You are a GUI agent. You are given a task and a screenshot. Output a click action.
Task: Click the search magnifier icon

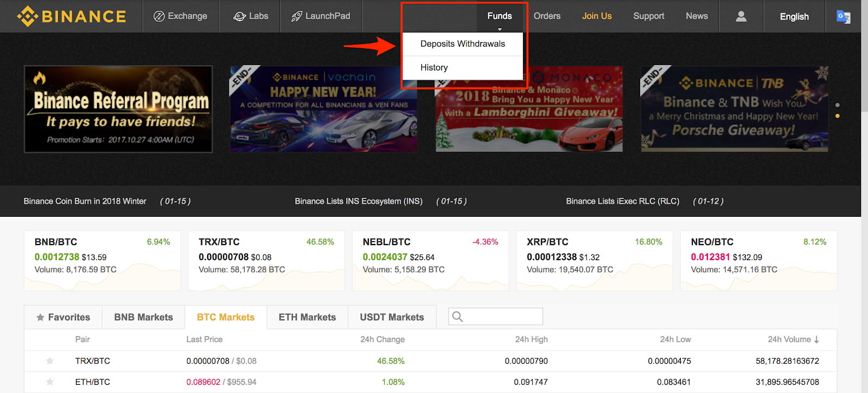tap(457, 317)
